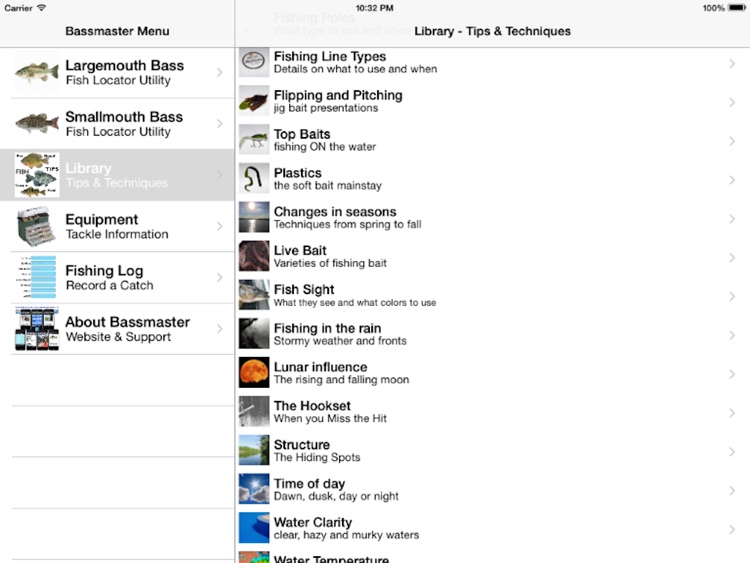Image resolution: width=750 pixels, height=563 pixels.
Task: Tap 'The Hiding Spots' subtitle
Action: (x=317, y=457)
